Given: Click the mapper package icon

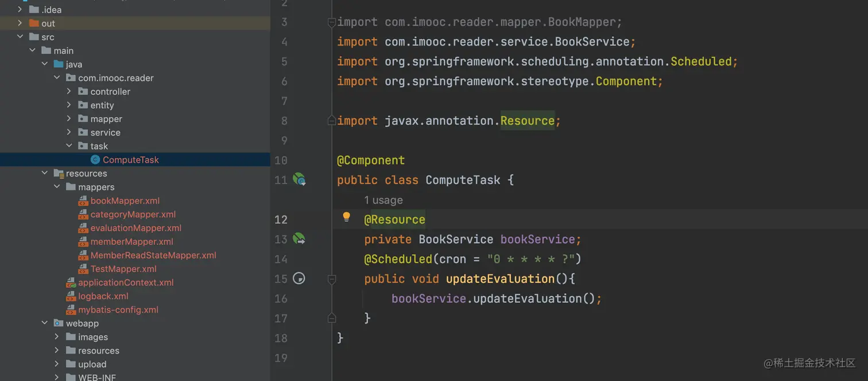Looking at the screenshot, I should (x=83, y=119).
